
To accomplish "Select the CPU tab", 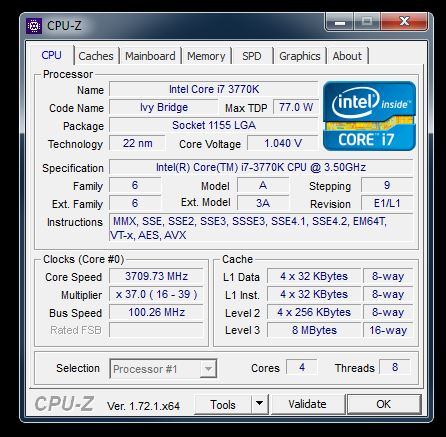I will click(x=52, y=55).
